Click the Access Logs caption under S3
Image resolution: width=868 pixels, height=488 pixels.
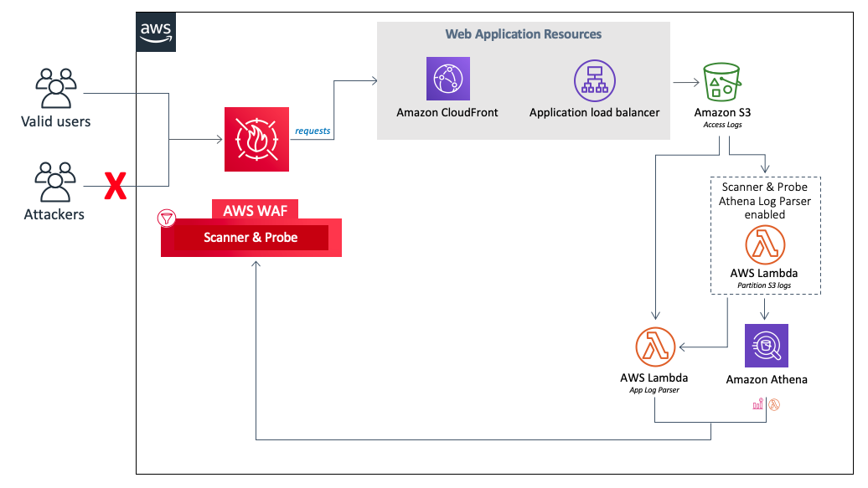coord(721,126)
